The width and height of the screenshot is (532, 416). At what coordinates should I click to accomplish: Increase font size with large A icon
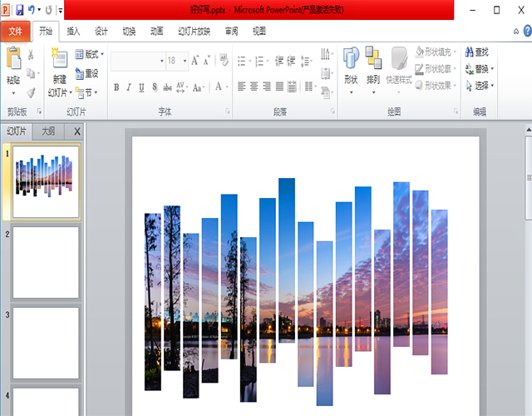(195, 61)
